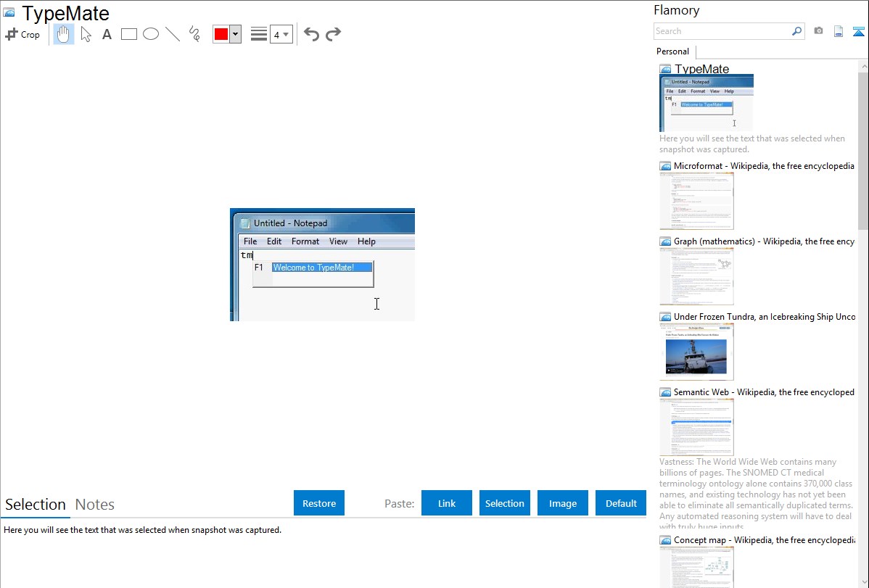
Task: Click the Microformat - Wikipedia title text
Action: pos(764,166)
